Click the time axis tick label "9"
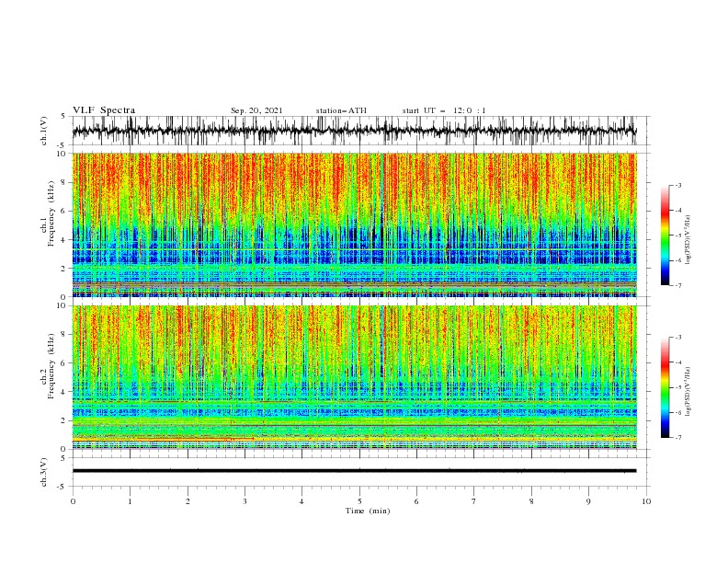Viewport: 728px width, 563px height. 588,501
